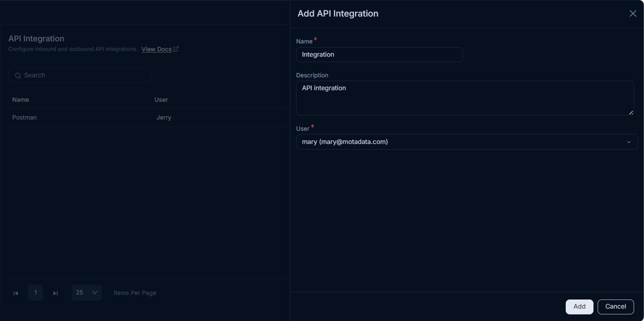The width and height of the screenshot is (644, 321).
Task: Select page 1 in pagination
Action: point(36,293)
